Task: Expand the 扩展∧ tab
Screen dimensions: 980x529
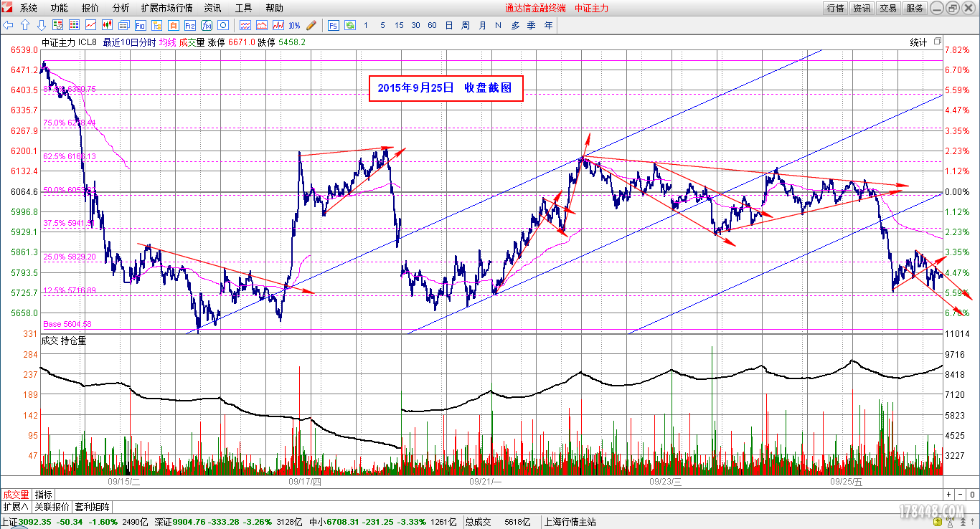Action: (x=16, y=506)
